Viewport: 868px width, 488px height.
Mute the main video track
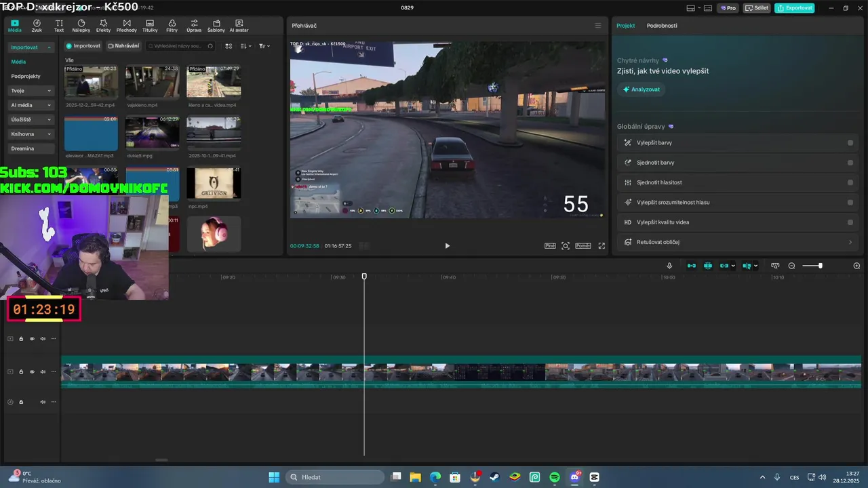point(43,372)
